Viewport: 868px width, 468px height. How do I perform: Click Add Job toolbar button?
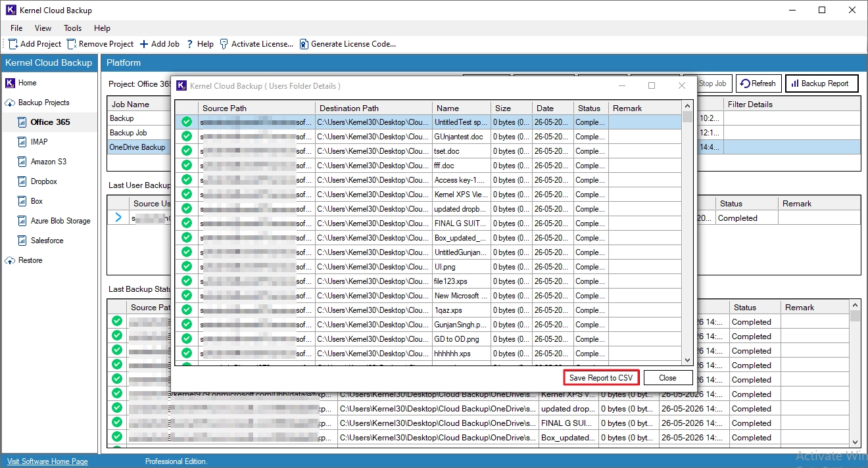pyautogui.click(x=159, y=44)
